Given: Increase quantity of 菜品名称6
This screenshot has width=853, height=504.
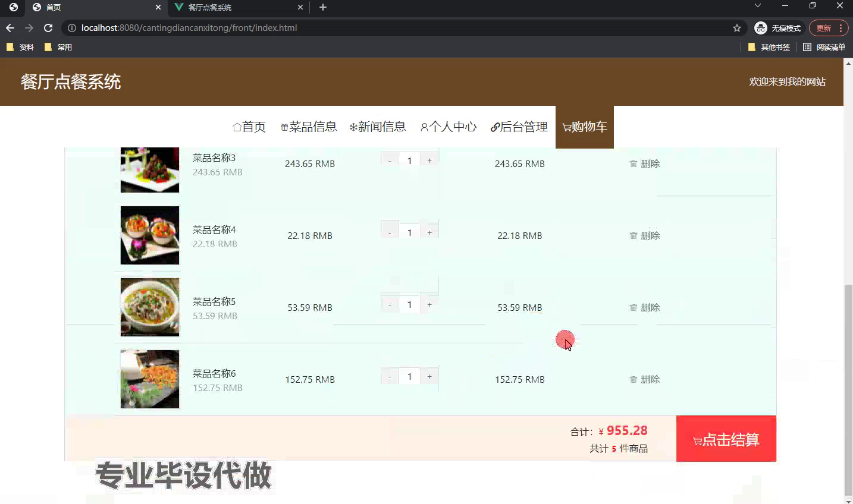Looking at the screenshot, I should tap(429, 376).
